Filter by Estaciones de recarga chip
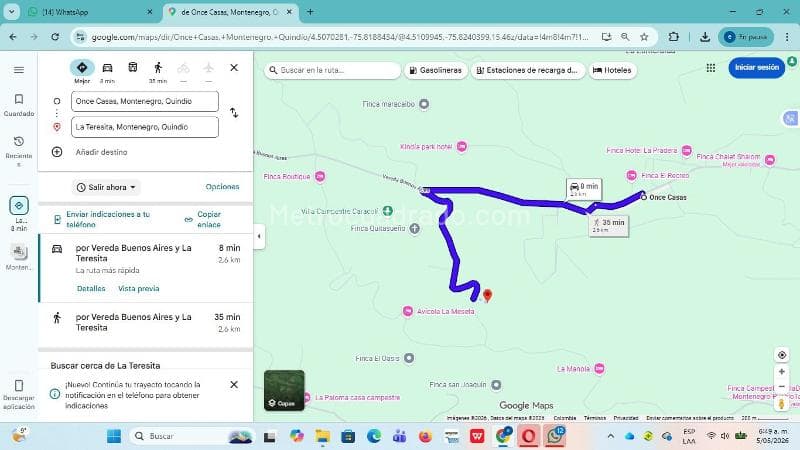 coord(527,70)
